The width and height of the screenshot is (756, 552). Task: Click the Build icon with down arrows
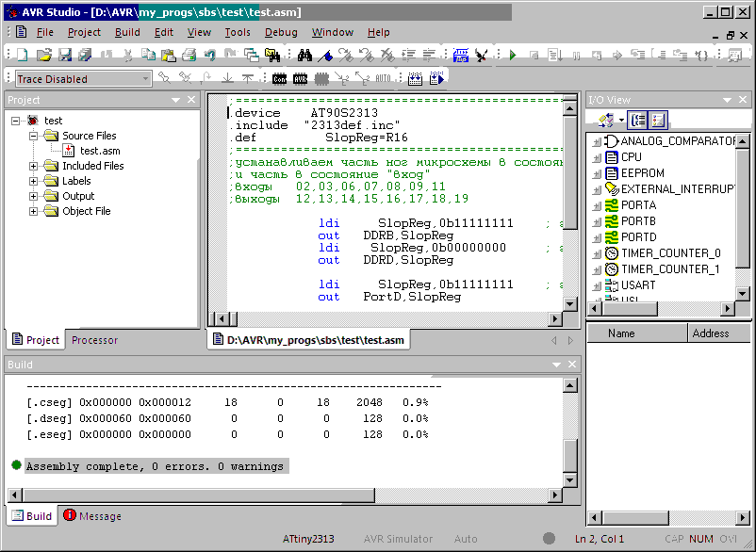[415, 78]
